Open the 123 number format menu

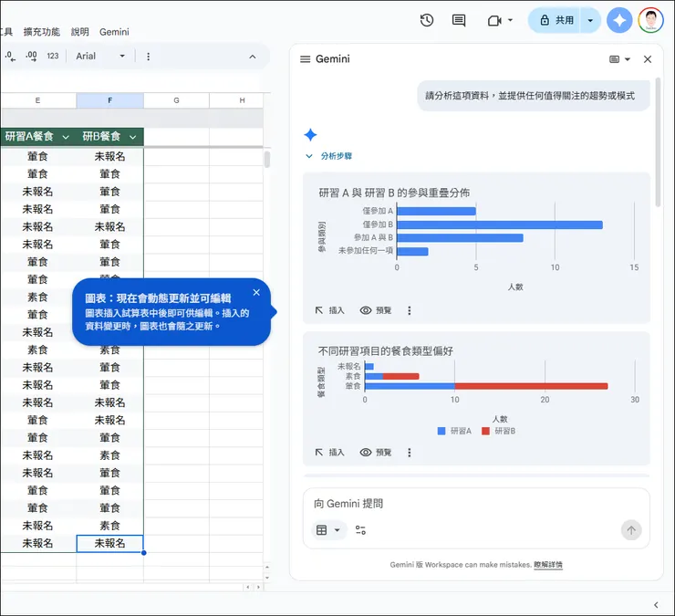[53, 56]
